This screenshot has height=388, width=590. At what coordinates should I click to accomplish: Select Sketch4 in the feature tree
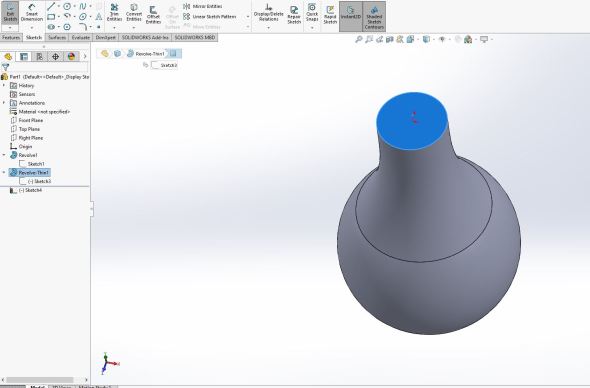[26, 190]
